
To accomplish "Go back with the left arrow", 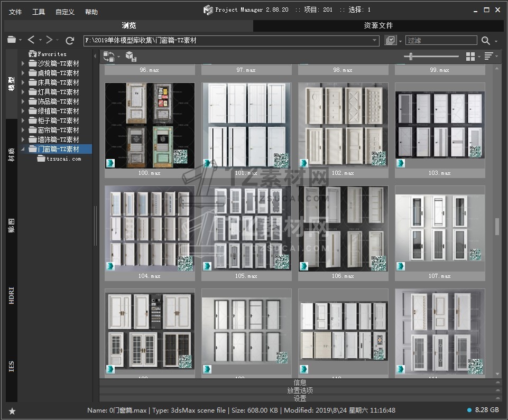I will tap(31, 40).
